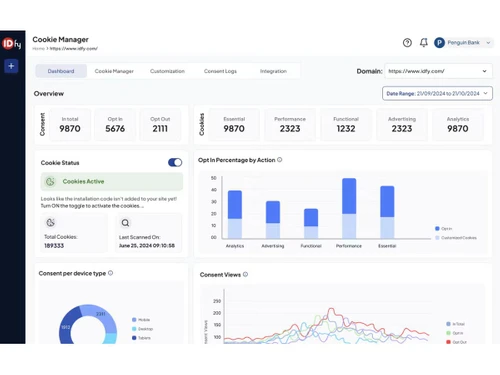Click the plus icon in the sidebar
The height and width of the screenshot is (375, 500).
coord(11,66)
